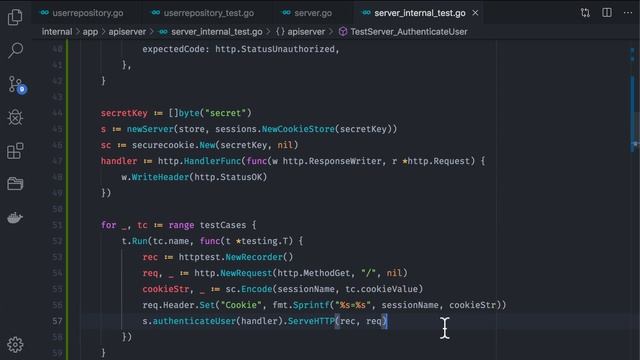The image size is (640, 360).
Task: Click NewRequest on line 54
Action: [246, 273]
